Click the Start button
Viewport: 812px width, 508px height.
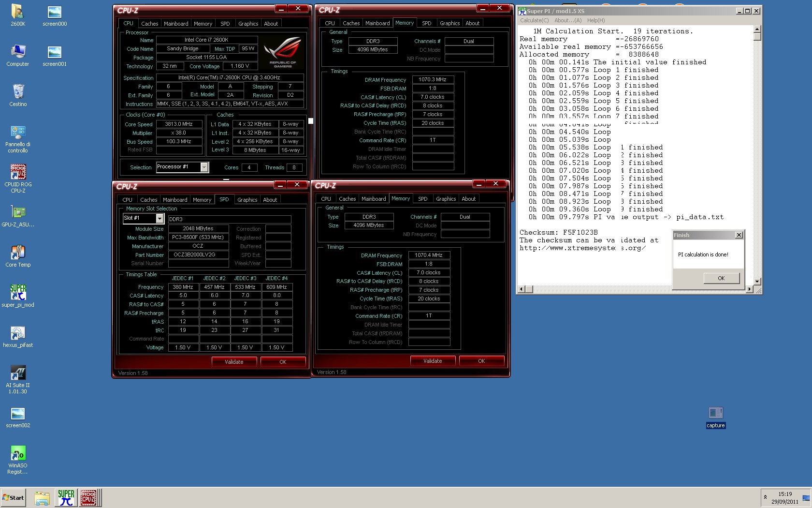(13, 498)
